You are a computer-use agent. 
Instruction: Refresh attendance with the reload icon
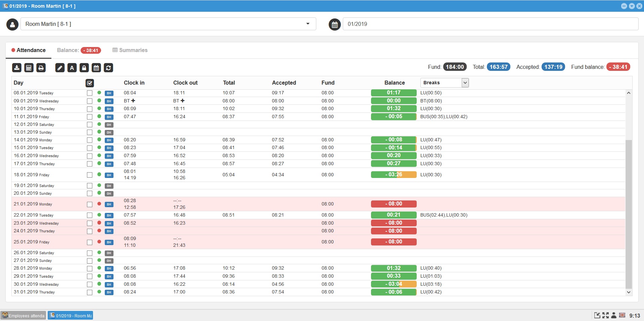click(108, 68)
